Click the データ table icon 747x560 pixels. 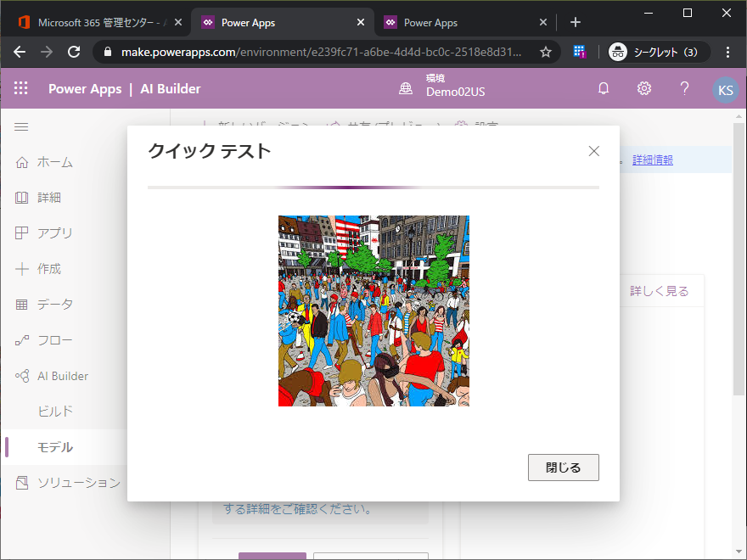pos(22,305)
